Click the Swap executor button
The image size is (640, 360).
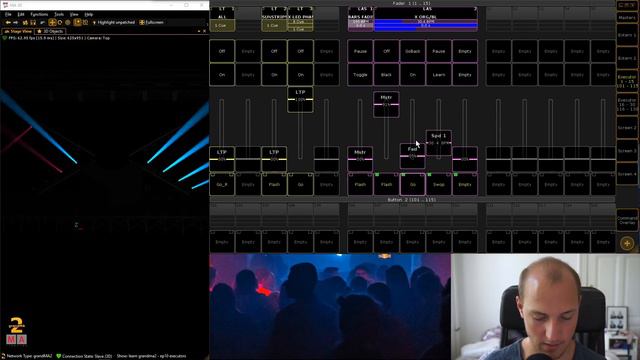tap(439, 184)
